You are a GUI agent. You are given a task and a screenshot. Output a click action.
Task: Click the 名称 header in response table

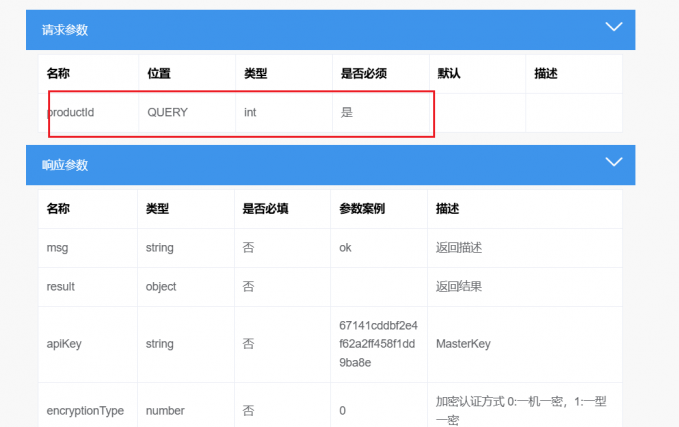58,209
